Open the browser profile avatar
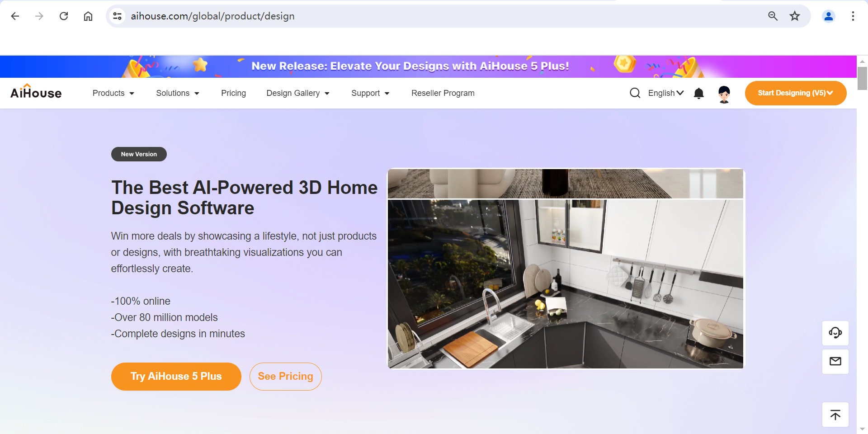Image resolution: width=868 pixels, height=434 pixels. click(x=828, y=16)
